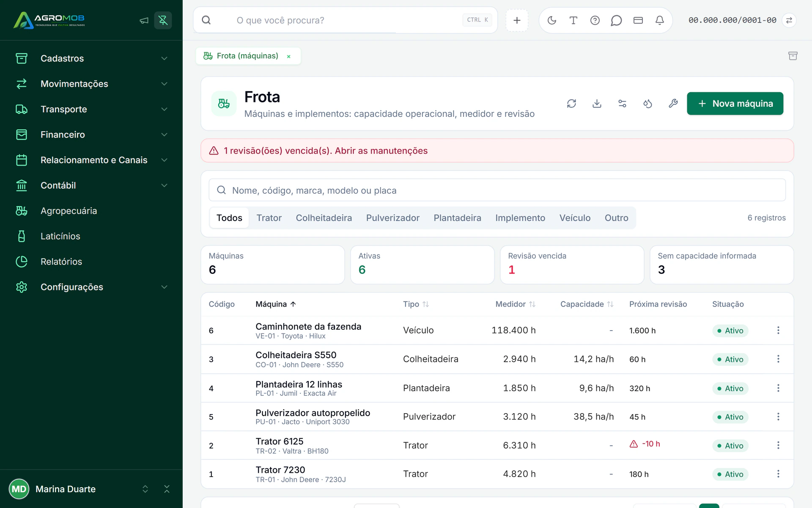Expand the Cadastros menu
This screenshot has height=508, width=812.
pos(91,58)
